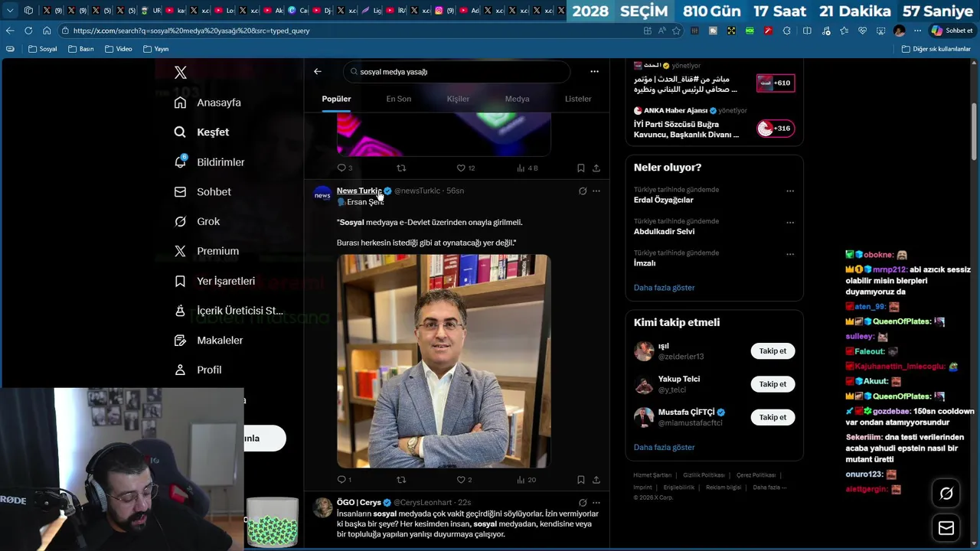Open floating messages envelope button
This screenshot has width=980, height=551.
[x=946, y=528]
